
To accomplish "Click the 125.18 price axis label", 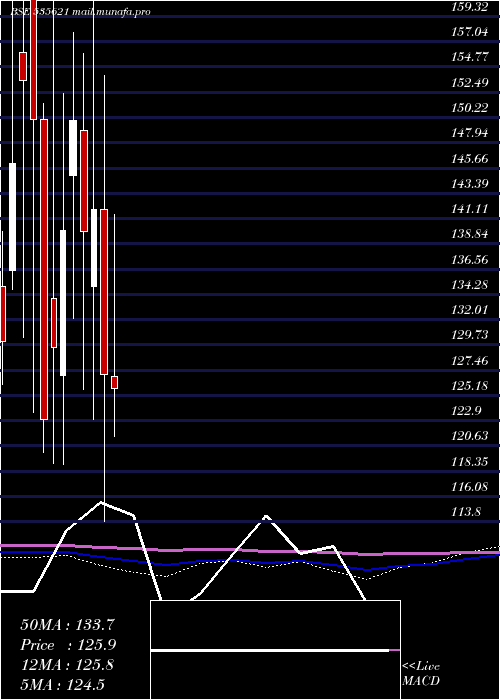I will [470, 386].
